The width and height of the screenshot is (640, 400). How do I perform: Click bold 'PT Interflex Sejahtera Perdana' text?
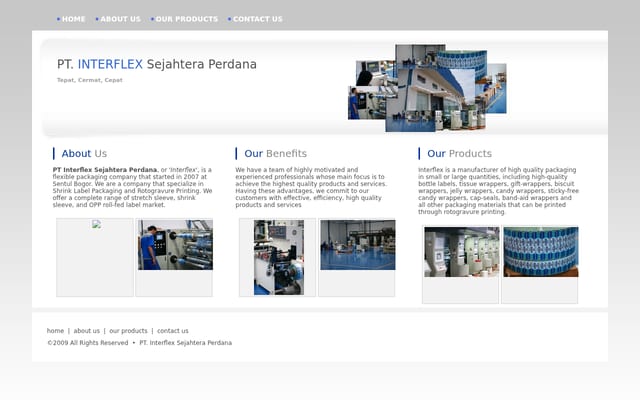point(104,169)
